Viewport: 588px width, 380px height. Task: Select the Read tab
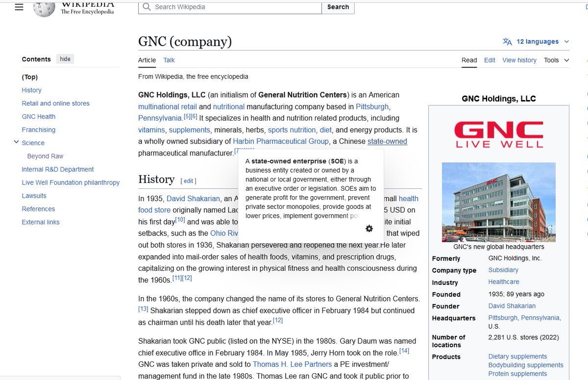click(x=469, y=60)
